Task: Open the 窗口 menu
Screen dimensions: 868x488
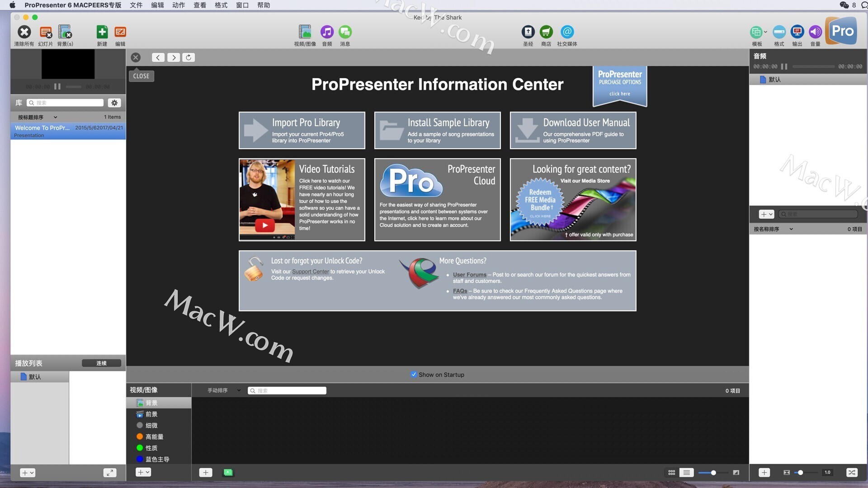Action: 242,5
